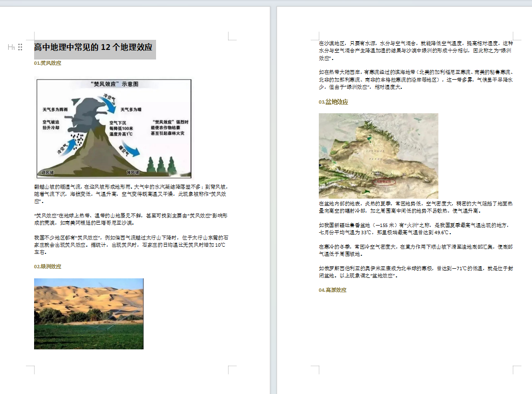This screenshot has height=394, width=532.
Task: Click the heading 01.焚风效应
Action: [48, 63]
